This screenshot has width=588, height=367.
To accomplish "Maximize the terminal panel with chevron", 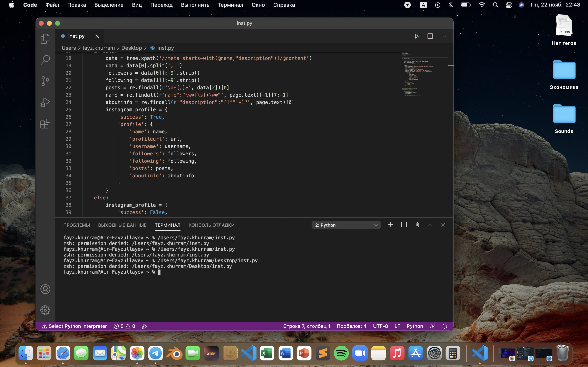I will [x=430, y=225].
